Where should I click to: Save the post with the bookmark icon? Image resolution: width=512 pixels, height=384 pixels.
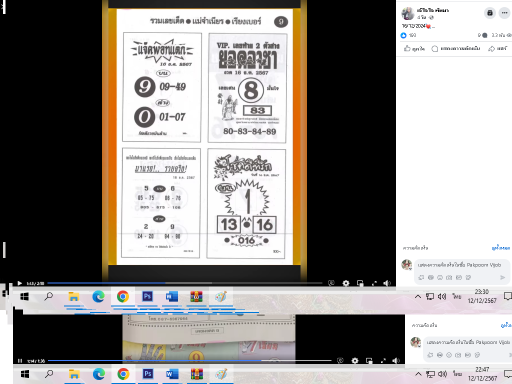(490, 13)
